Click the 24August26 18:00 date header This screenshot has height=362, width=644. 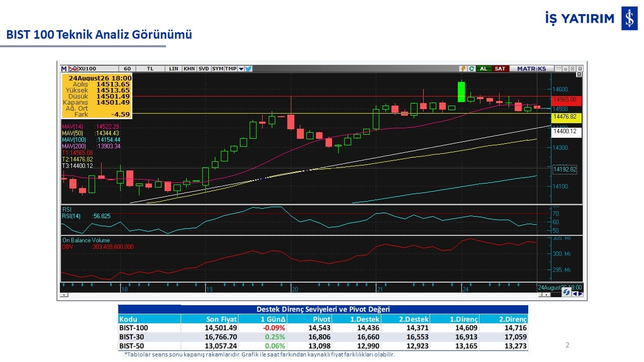[100, 78]
